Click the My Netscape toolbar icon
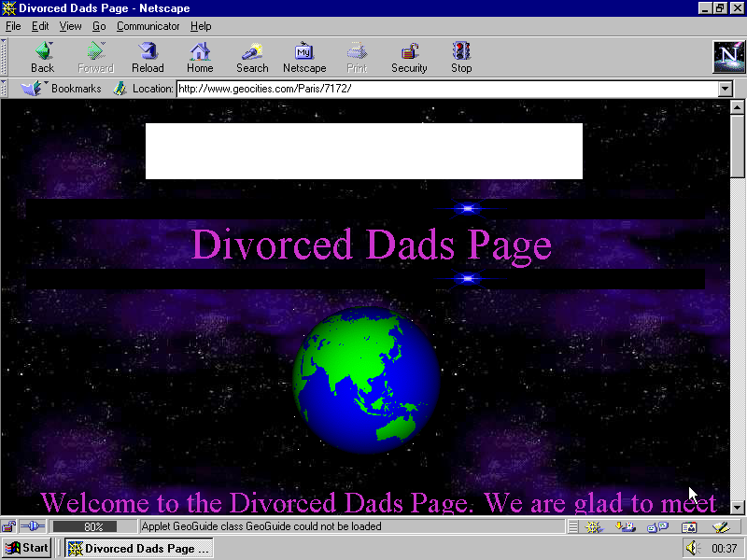The image size is (747, 560). pyautogui.click(x=304, y=57)
